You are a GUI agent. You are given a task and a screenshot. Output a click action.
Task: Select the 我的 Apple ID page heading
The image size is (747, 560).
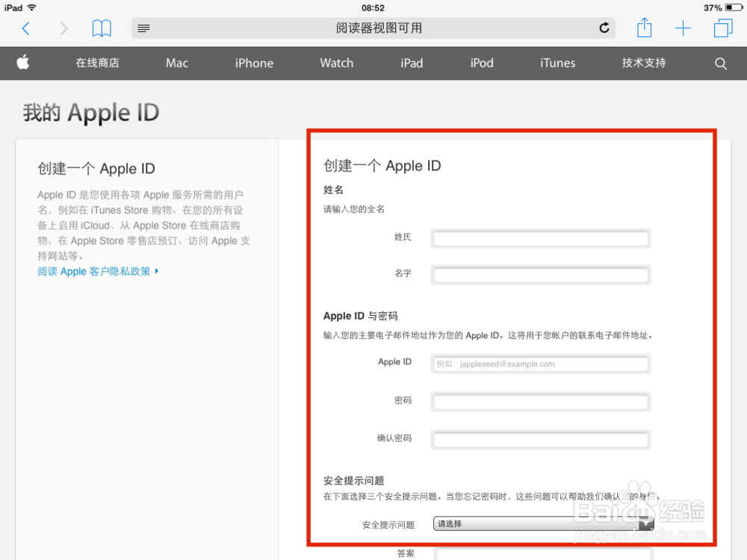point(91,113)
